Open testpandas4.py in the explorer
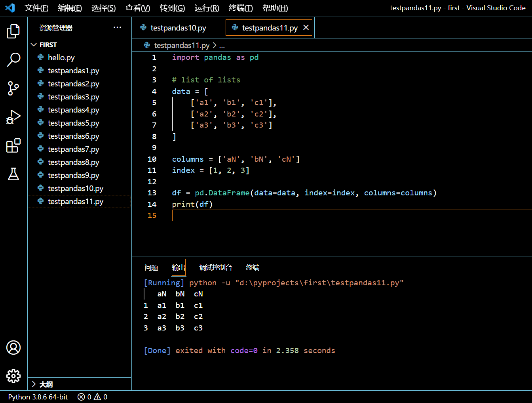532x403 pixels. (79, 110)
